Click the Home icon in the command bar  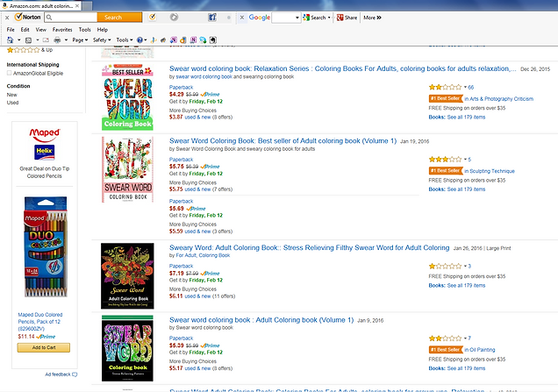pyautogui.click(x=11, y=39)
